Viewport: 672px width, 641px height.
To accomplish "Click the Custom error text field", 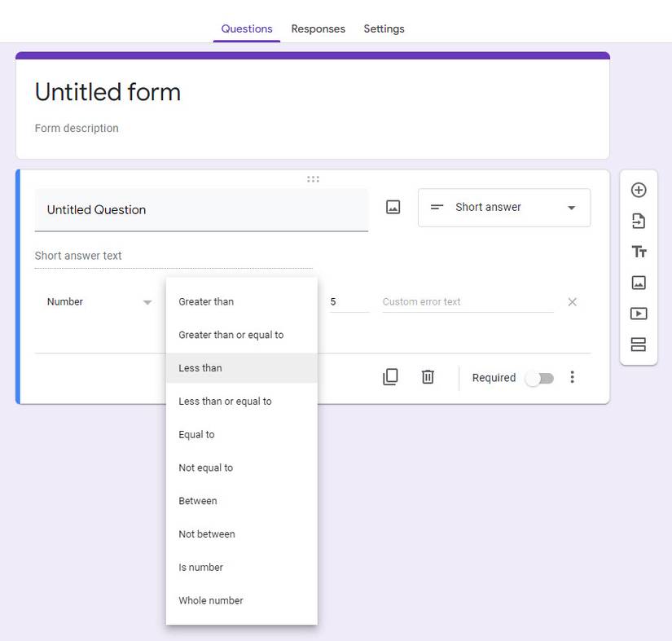I will tap(467, 301).
